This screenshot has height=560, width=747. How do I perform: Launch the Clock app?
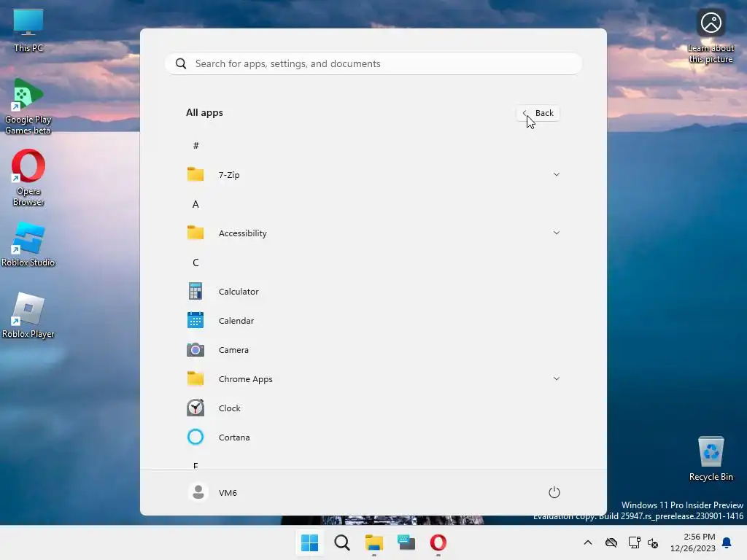(373, 408)
